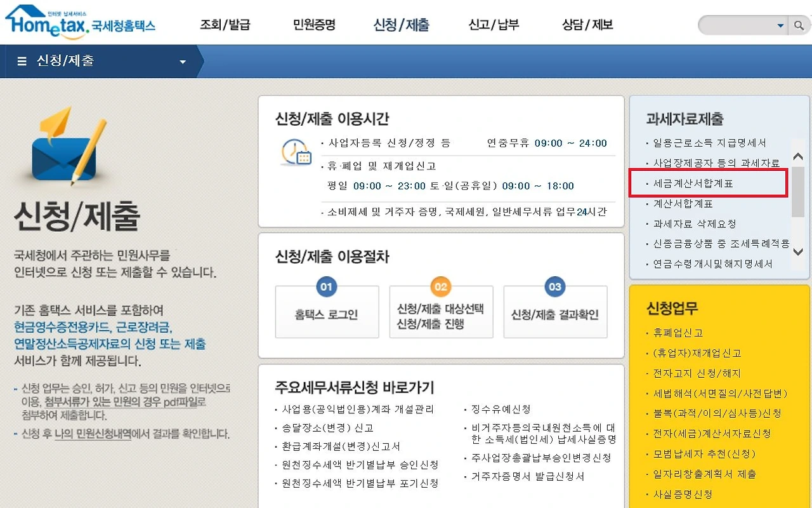The height and width of the screenshot is (508, 812).
Task: Click inside the search input field
Action: [x=736, y=25]
